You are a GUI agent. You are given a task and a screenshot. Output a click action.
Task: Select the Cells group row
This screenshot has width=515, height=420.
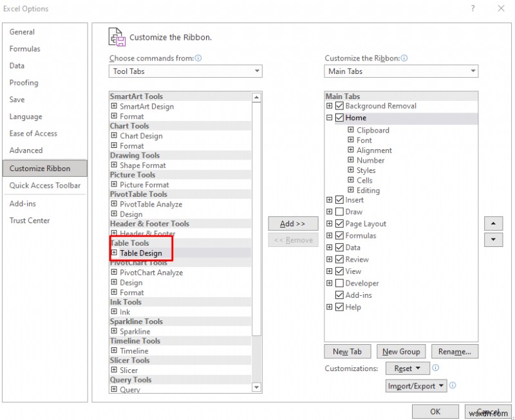364,180
